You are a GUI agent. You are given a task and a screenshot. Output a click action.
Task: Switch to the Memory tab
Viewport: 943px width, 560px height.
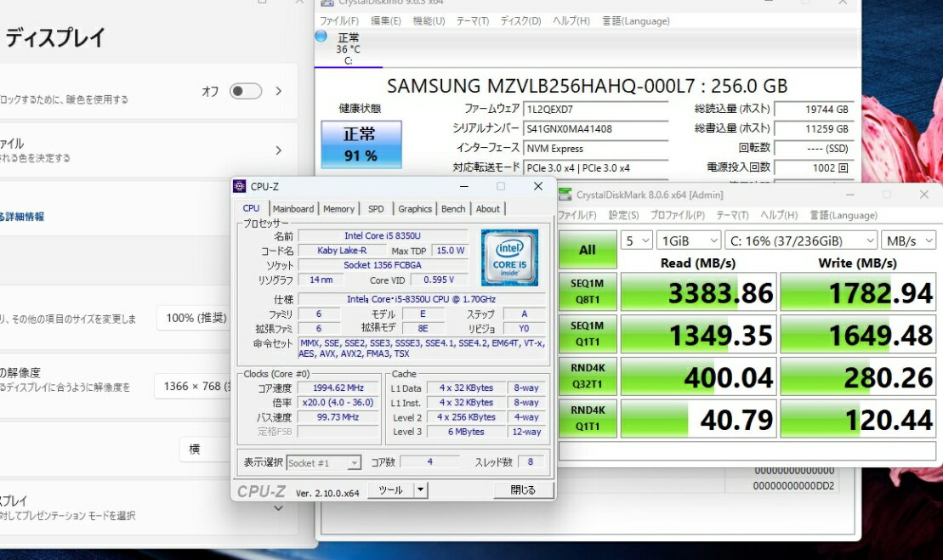338,208
